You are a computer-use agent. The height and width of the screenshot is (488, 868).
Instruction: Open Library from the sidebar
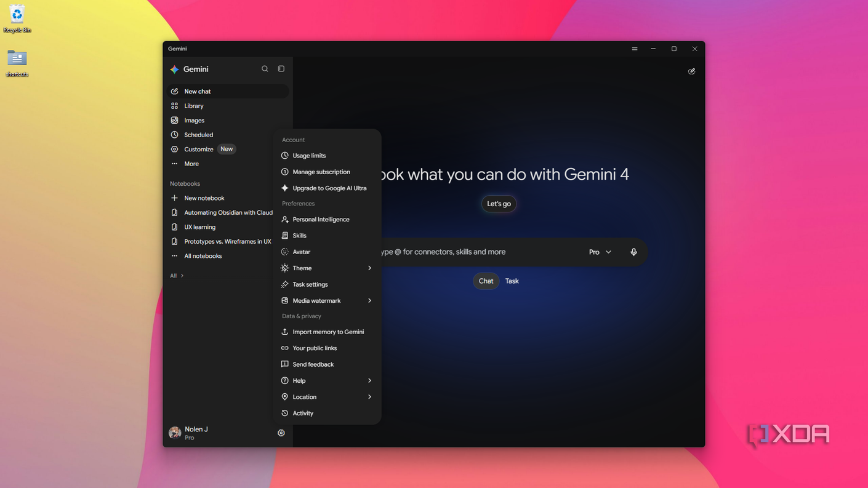point(228,106)
